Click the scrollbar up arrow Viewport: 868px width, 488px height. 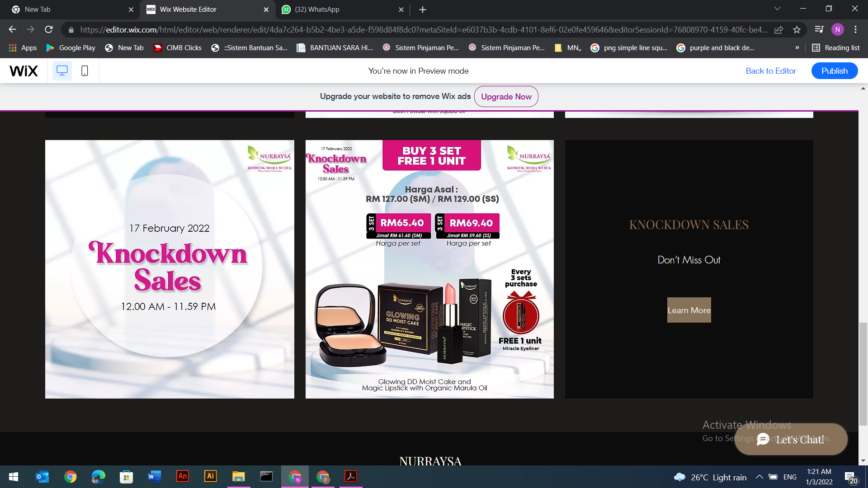(x=863, y=89)
